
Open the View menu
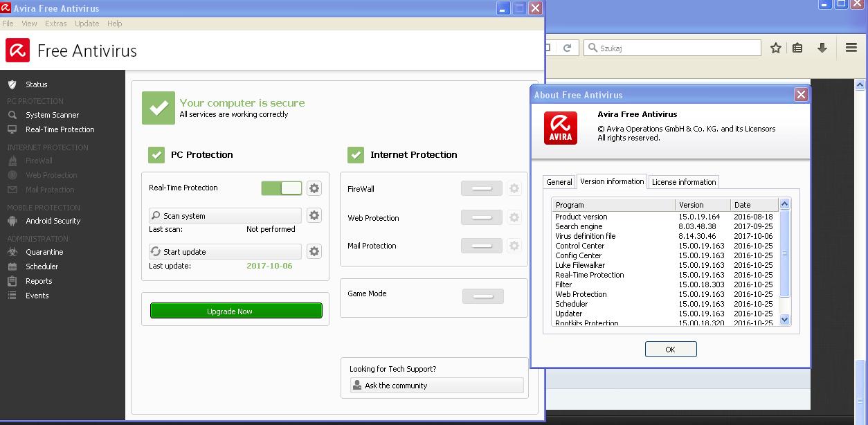click(29, 24)
